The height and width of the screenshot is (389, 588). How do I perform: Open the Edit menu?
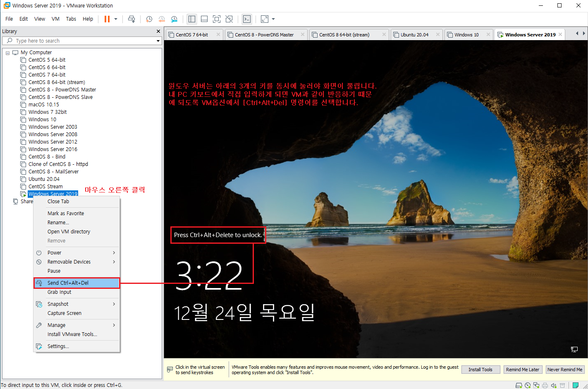(x=24, y=19)
